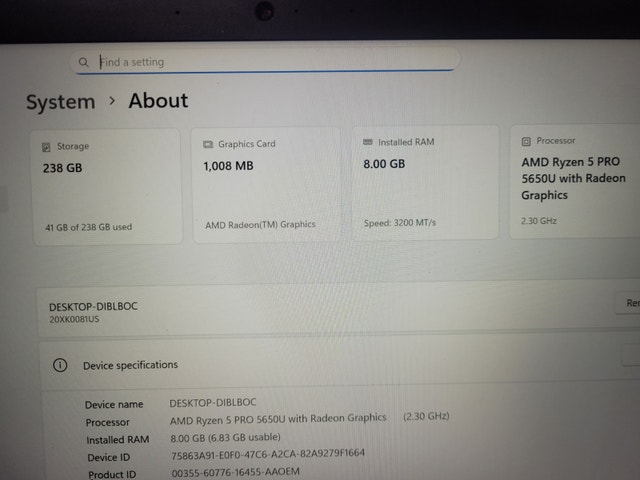The width and height of the screenshot is (640, 480).
Task: Click the Processor label in specifications
Action: pos(107,422)
